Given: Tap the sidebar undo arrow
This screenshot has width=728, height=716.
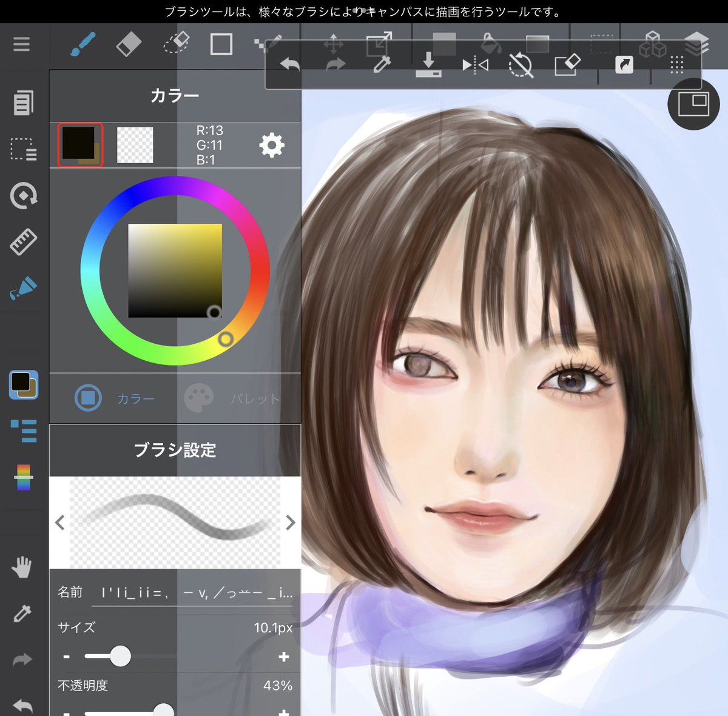Looking at the screenshot, I should [22, 705].
